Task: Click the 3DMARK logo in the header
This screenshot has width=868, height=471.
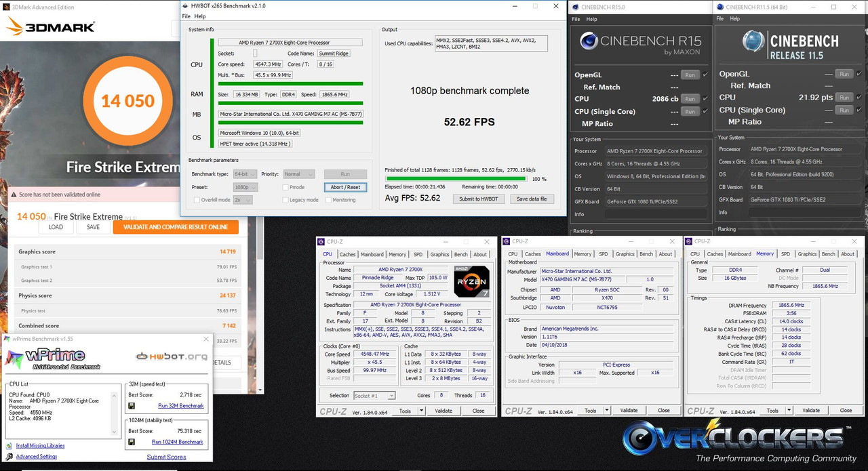Action: [52, 27]
